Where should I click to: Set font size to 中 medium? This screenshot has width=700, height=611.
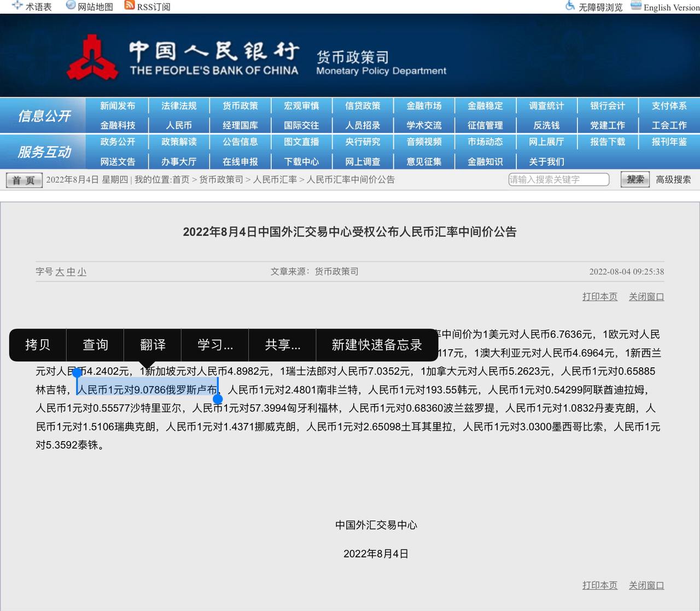[71, 272]
